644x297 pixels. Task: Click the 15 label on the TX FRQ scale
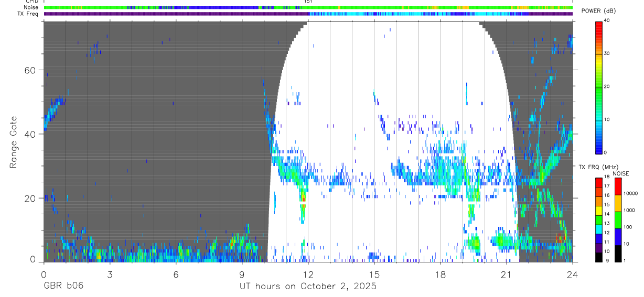point(607,204)
